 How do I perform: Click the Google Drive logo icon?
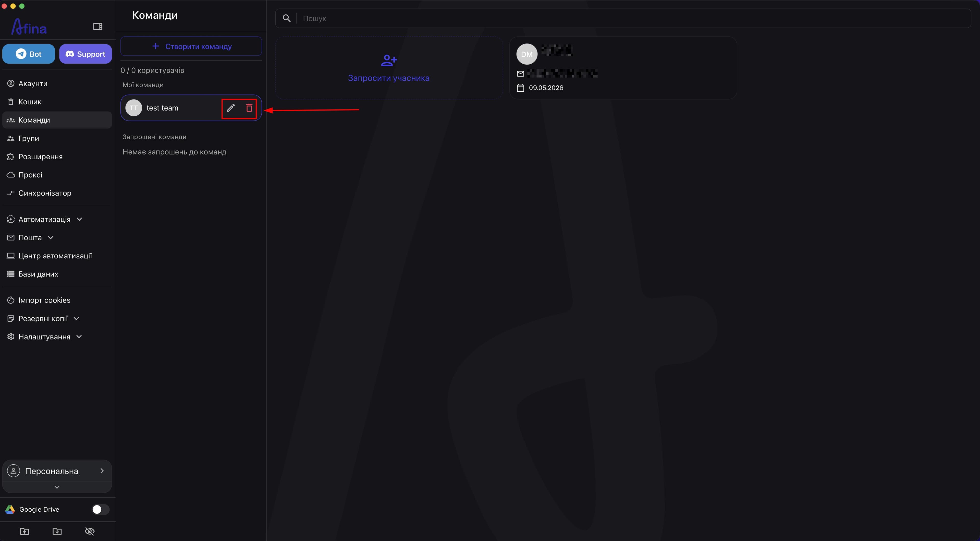click(x=10, y=509)
